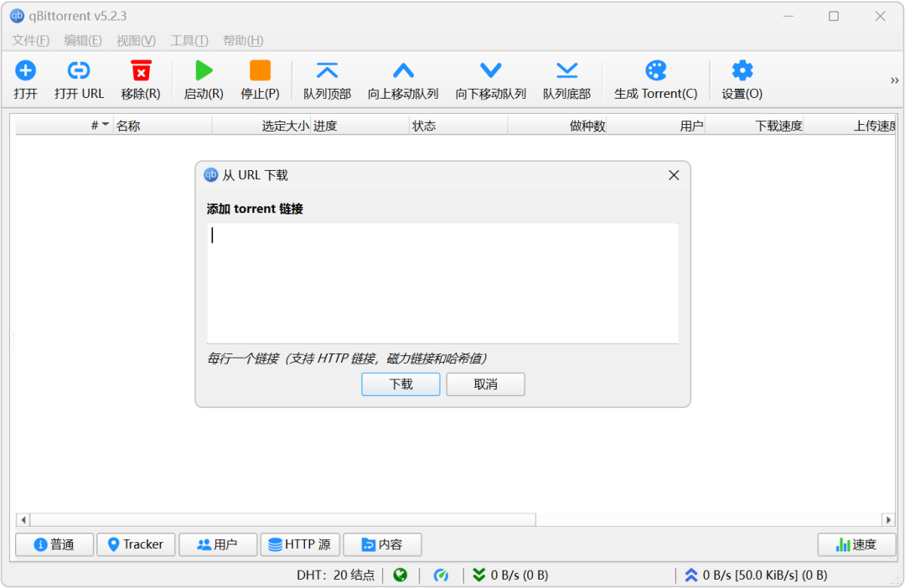Screen dimensions: 905x588
Task: Close the 从 URL 下载 dialog
Action: [x=674, y=175]
